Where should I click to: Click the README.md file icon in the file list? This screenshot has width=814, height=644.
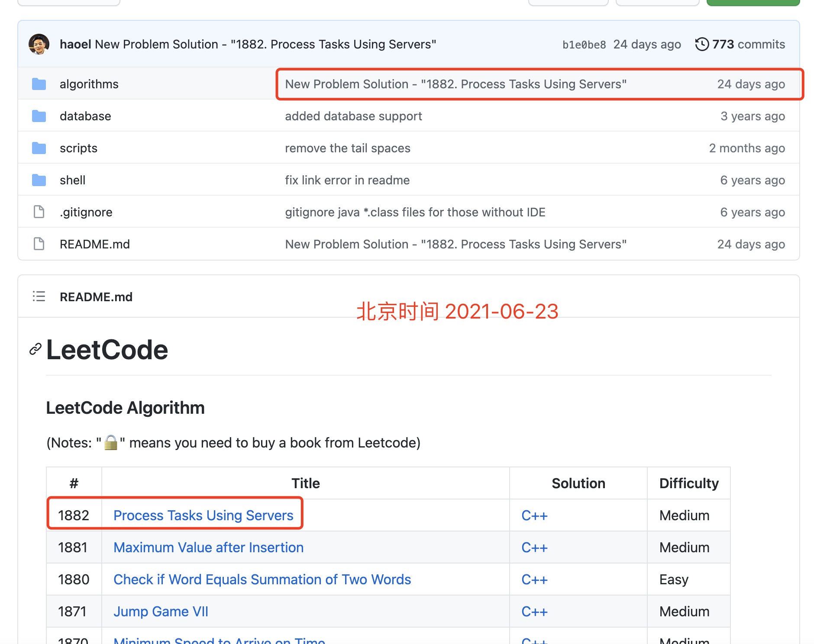point(39,244)
